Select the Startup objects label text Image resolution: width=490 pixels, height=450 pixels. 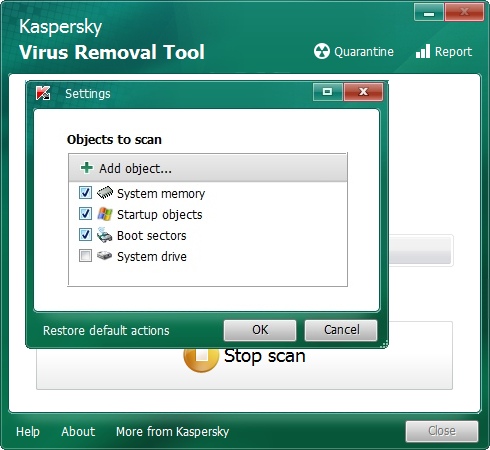pyautogui.click(x=160, y=215)
